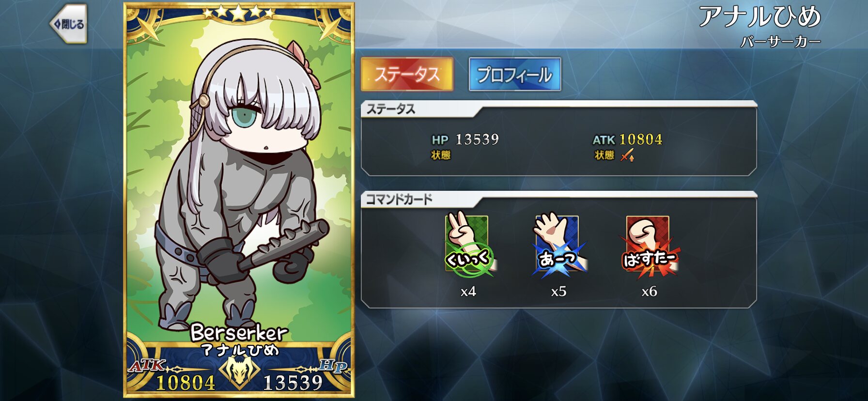Image resolution: width=868 pixels, height=401 pixels.
Task: Switch to the プロフィール tab
Action: (515, 74)
